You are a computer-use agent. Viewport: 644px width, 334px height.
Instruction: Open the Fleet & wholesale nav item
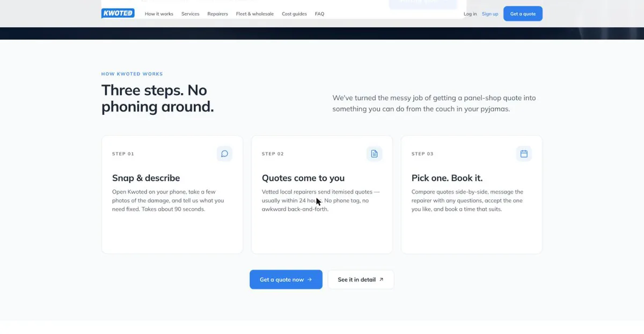pos(255,14)
